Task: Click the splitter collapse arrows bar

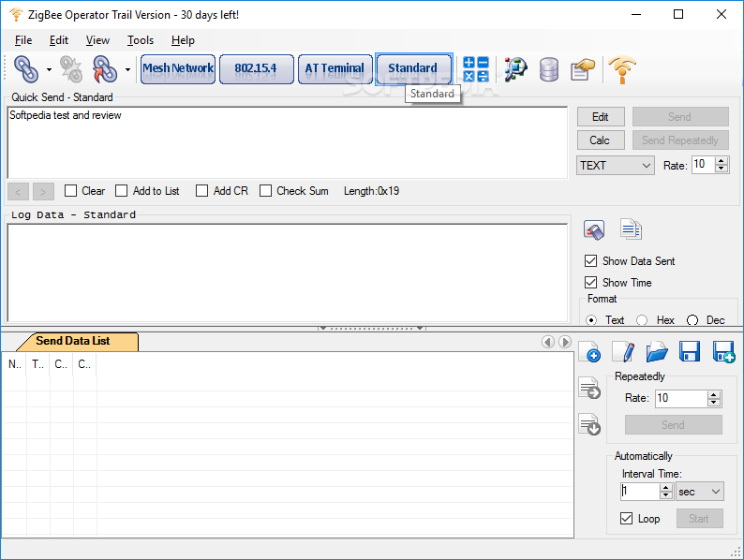Action: (371, 328)
